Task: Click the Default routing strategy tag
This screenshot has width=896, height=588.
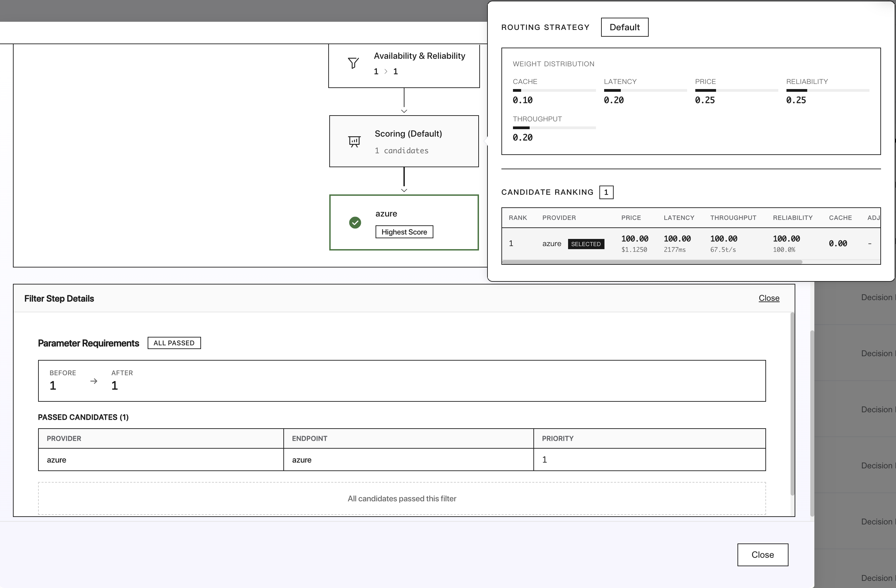Action: 624,28
